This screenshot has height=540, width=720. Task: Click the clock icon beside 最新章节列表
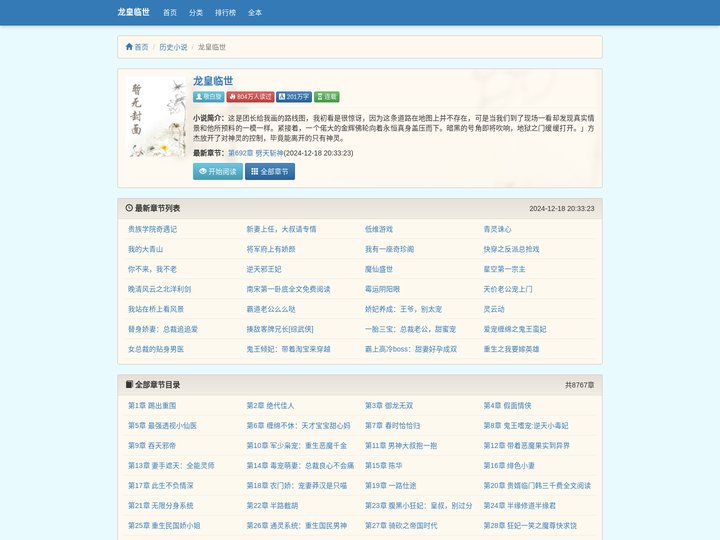pyautogui.click(x=129, y=208)
